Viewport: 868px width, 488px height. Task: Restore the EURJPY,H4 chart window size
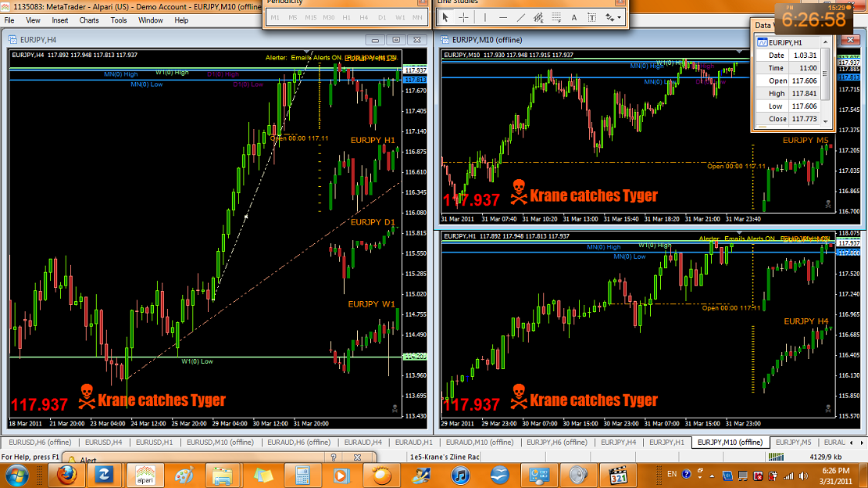coord(396,40)
